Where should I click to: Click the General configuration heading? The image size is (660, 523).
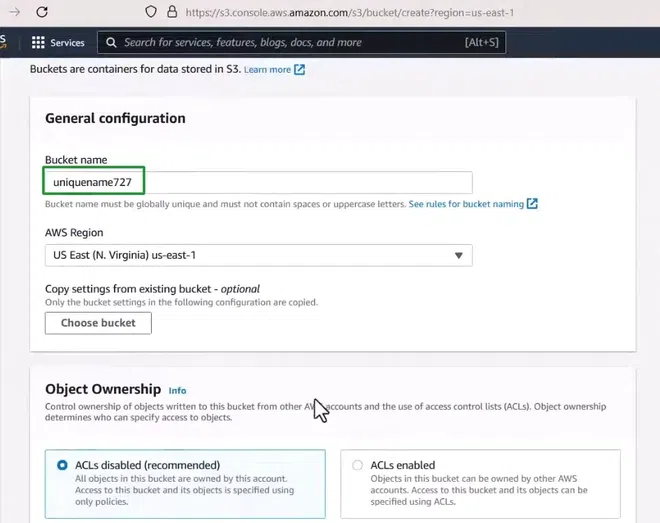click(115, 118)
